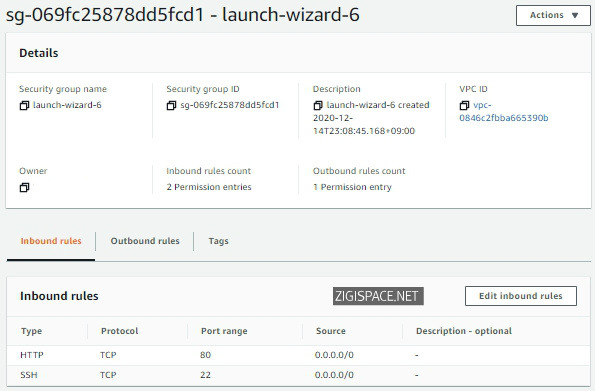Click the Description - optional column header
595x391 pixels.
pos(464,331)
